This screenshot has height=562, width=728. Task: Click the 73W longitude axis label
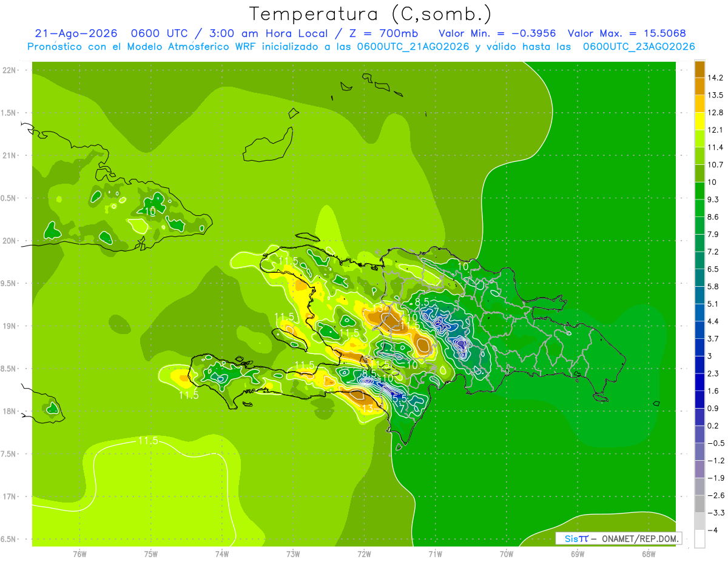point(293,554)
